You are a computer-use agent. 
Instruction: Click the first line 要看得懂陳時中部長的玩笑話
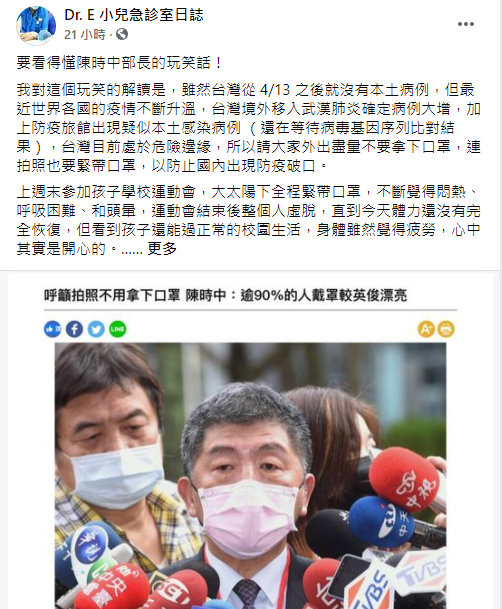click(119, 63)
